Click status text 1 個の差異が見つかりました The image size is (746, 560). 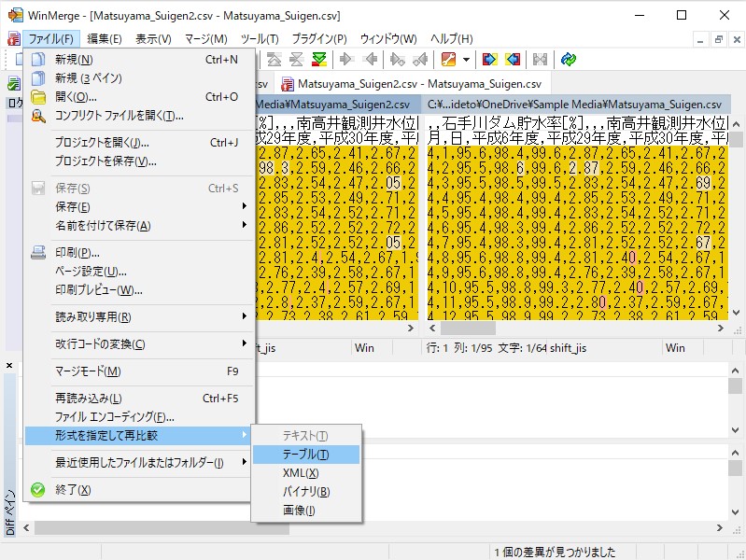tap(555, 552)
